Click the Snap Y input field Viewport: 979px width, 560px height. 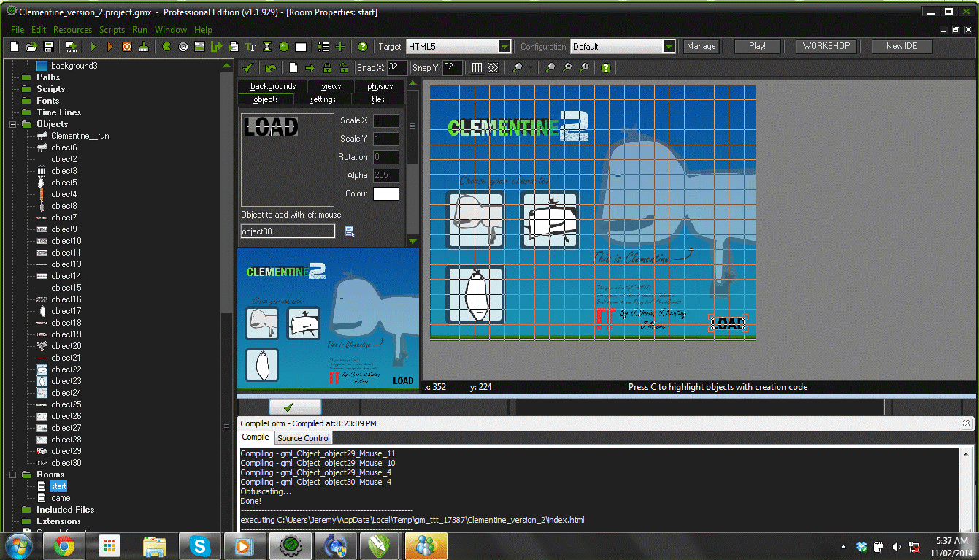point(453,67)
